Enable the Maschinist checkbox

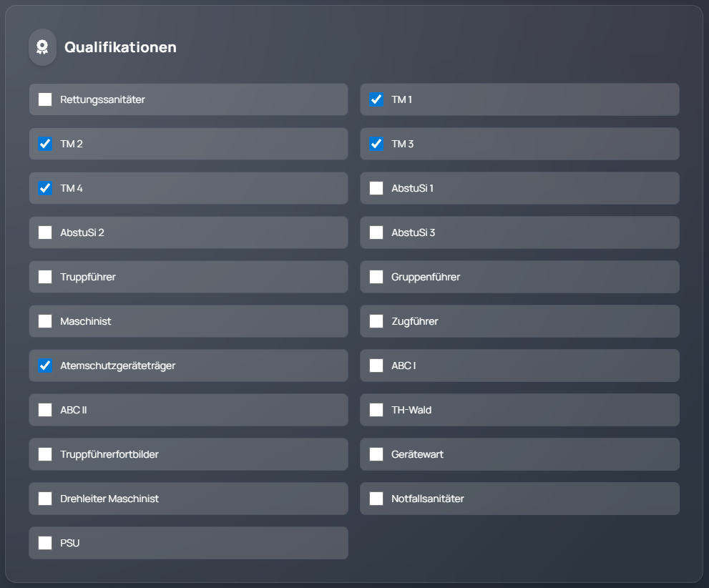44,321
